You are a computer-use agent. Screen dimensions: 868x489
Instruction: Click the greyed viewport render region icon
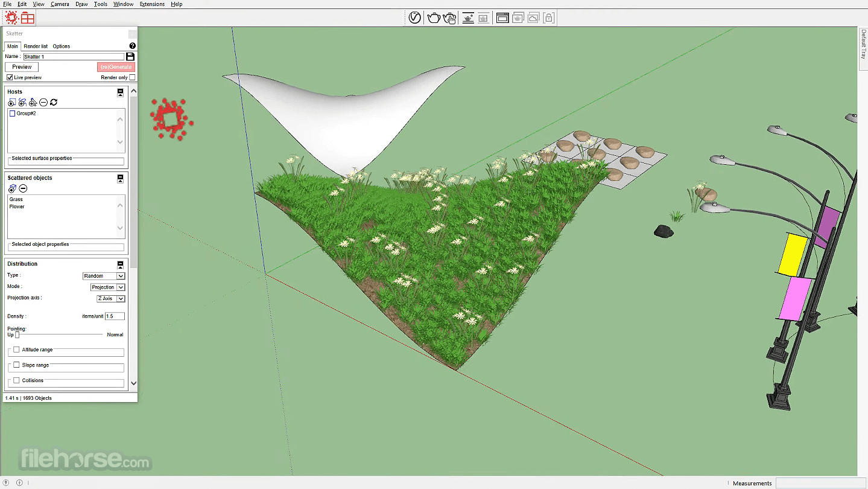click(483, 18)
